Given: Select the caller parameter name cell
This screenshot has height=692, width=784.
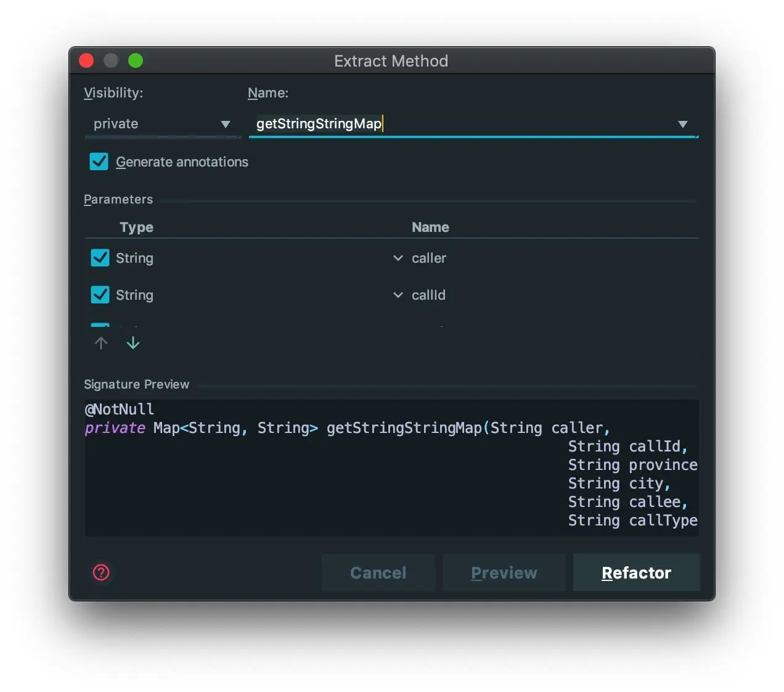Looking at the screenshot, I should point(429,258).
